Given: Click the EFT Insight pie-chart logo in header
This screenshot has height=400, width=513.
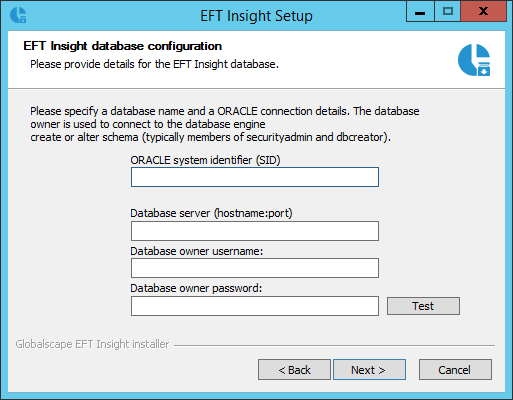Looking at the screenshot, I should [474, 60].
